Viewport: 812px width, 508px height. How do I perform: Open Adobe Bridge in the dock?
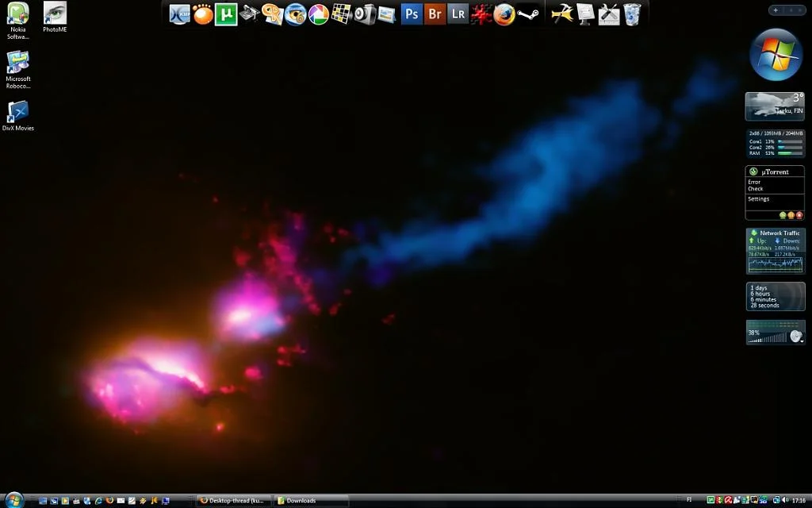click(x=435, y=14)
